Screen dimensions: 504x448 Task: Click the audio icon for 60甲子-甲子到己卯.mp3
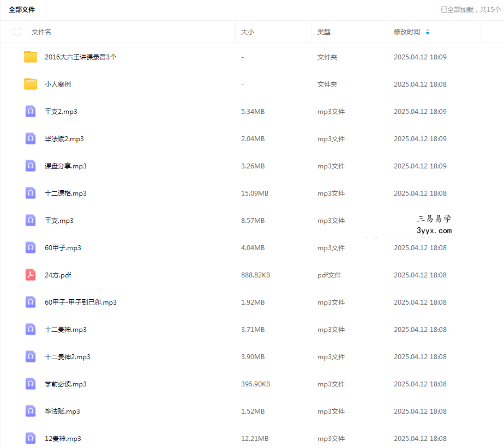(31, 302)
